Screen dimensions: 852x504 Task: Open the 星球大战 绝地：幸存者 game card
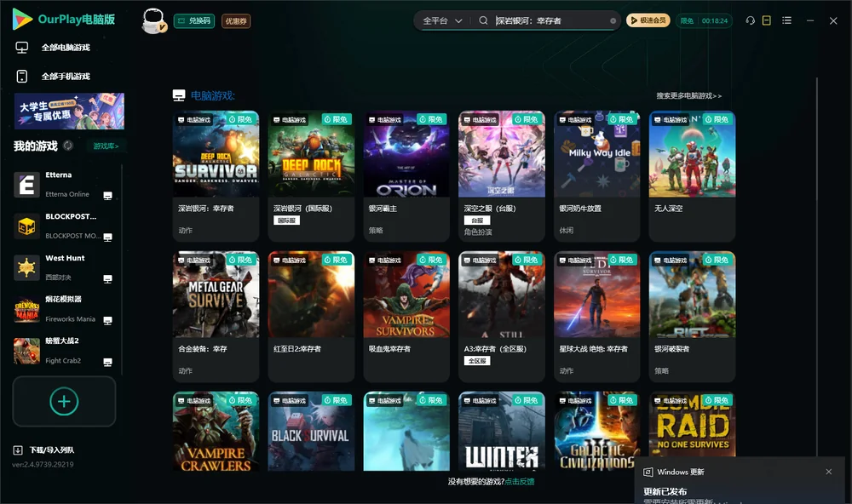pos(597,317)
